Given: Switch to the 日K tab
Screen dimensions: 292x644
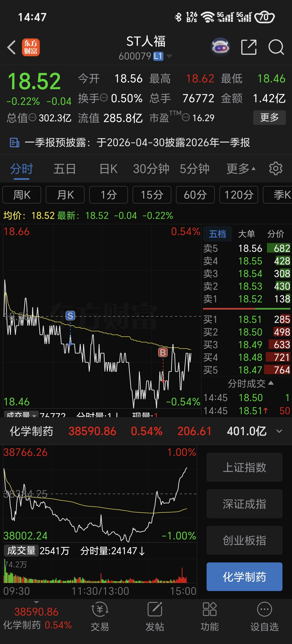Looking at the screenshot, I should tap(109, 169).
